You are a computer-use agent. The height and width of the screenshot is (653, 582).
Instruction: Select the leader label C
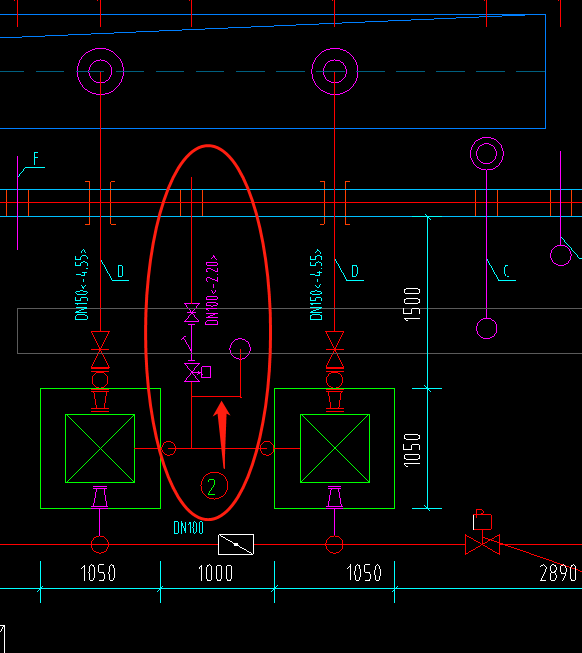click(x=506, y=271)
